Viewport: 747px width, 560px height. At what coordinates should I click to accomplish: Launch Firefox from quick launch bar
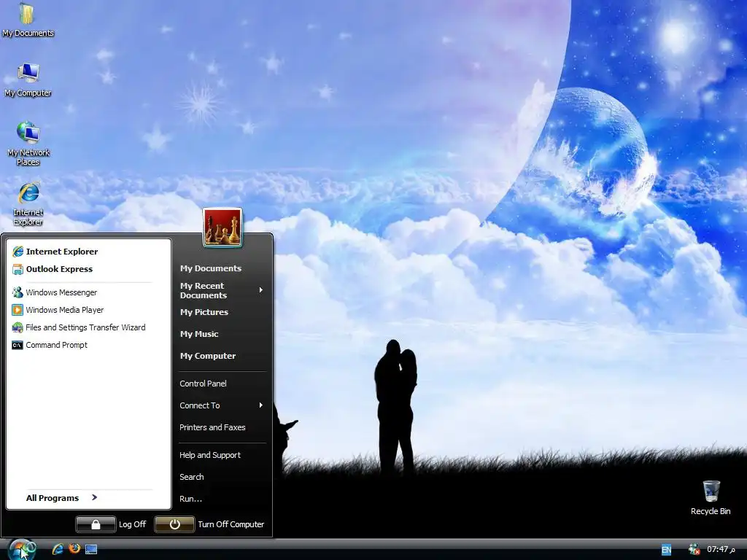tap(74, 548)
